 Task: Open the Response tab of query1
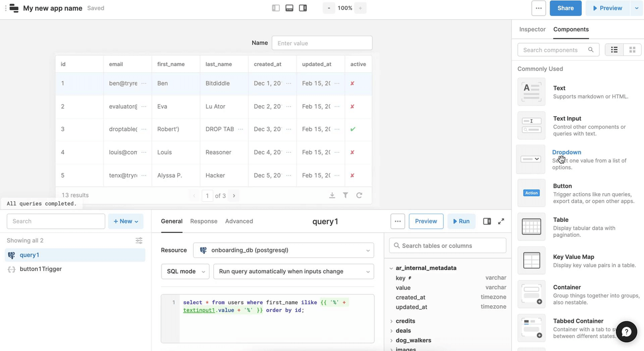pos(204,221)
